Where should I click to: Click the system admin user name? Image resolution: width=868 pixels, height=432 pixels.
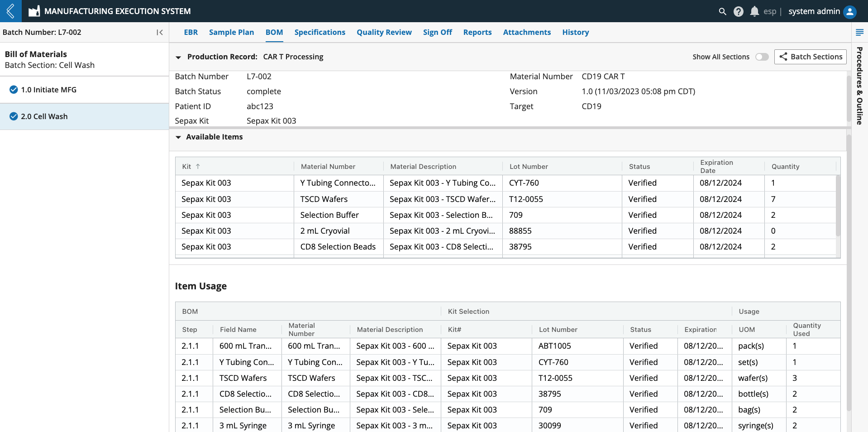814,11
